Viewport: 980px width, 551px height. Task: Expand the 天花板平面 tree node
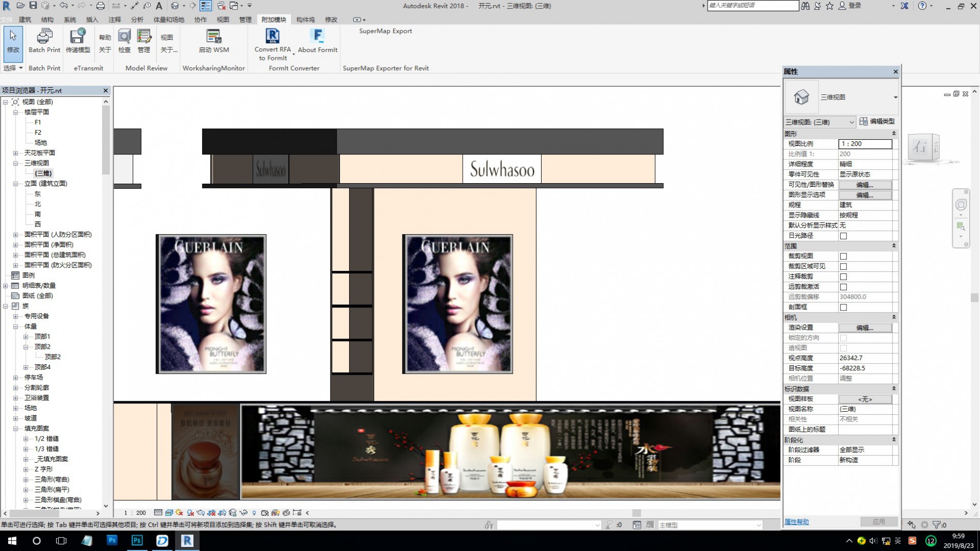(x=15, y=153)
